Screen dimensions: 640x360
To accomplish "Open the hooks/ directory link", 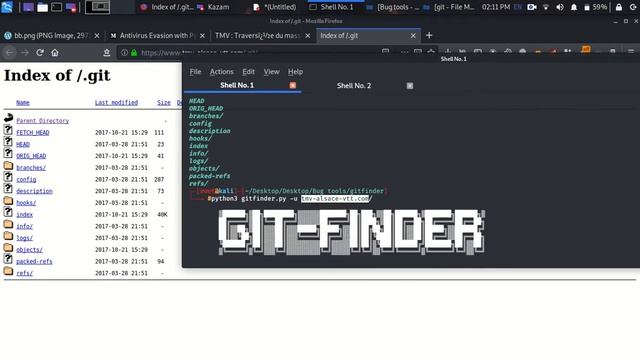I will tap(26, 203).
